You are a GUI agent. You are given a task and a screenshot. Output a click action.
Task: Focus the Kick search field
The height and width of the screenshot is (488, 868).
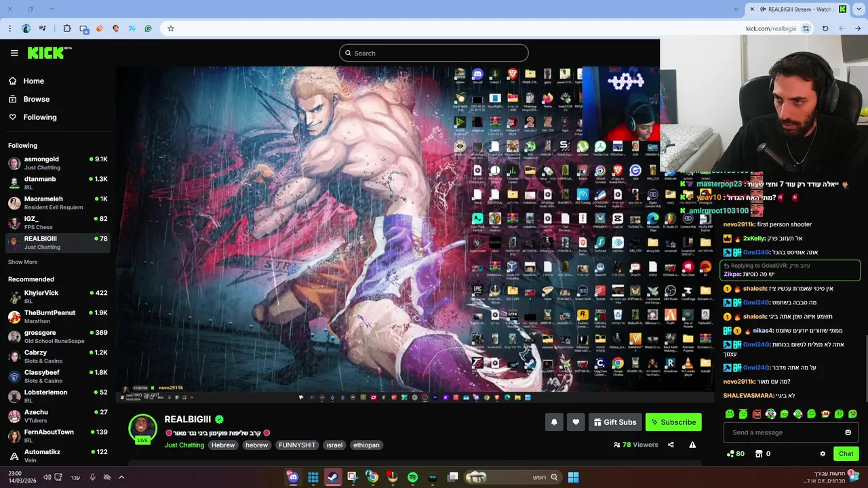point(434,53)
